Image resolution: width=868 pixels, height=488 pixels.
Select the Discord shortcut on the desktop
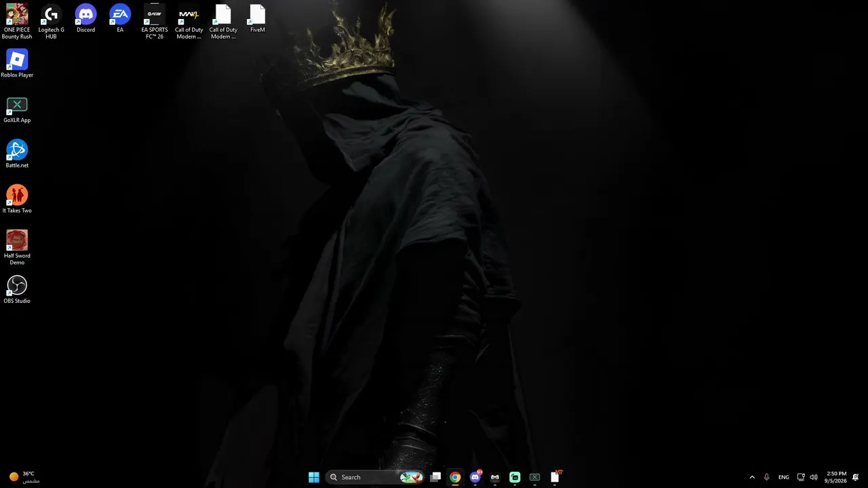(85, 18)
